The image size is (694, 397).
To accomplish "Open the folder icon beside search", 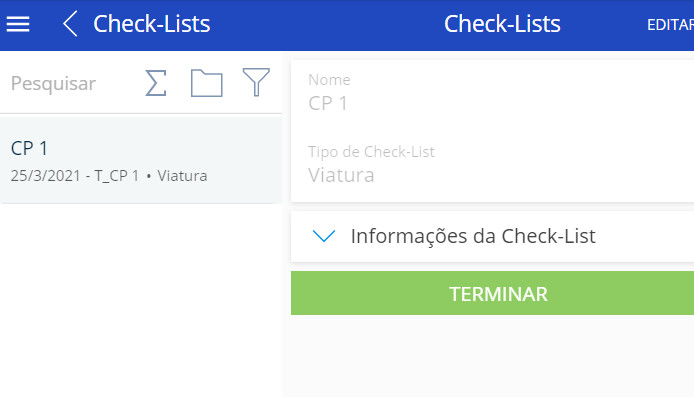I will 207,83.
